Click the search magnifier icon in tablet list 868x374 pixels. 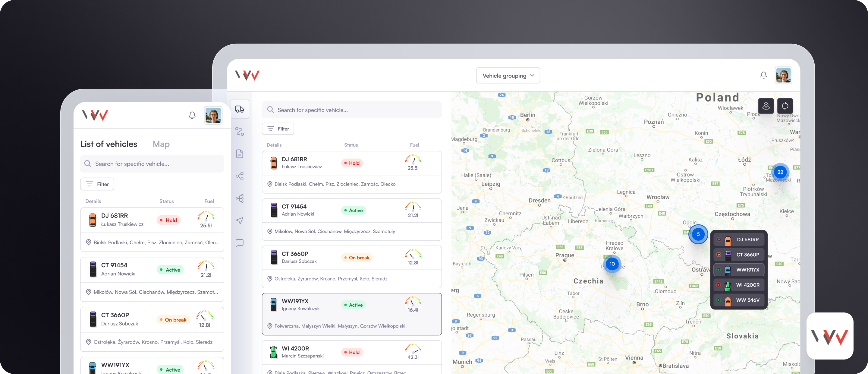click(x=270, y=109)
